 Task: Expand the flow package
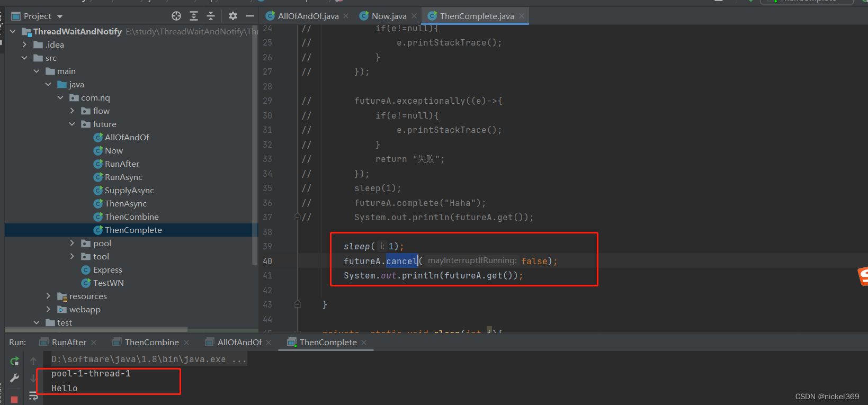[72, 111]
